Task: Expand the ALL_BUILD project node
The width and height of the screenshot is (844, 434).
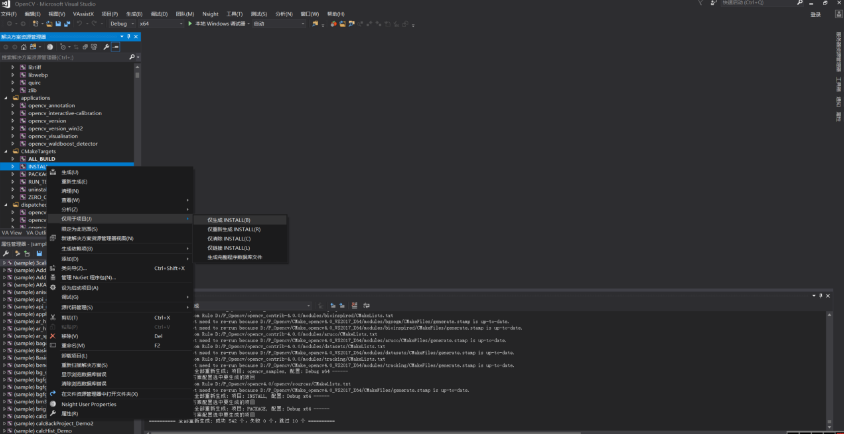Action: [x=13, y=159]
